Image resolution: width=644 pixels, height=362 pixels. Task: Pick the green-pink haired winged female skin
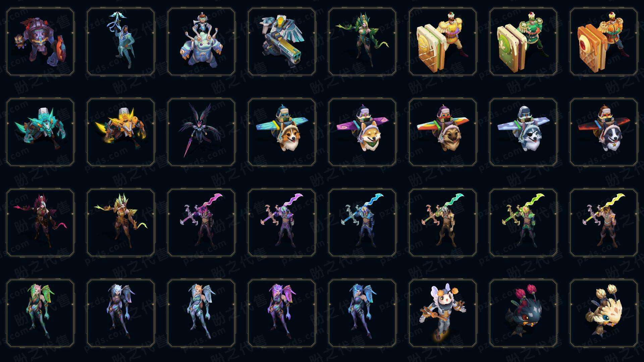[x=40, y=313]
